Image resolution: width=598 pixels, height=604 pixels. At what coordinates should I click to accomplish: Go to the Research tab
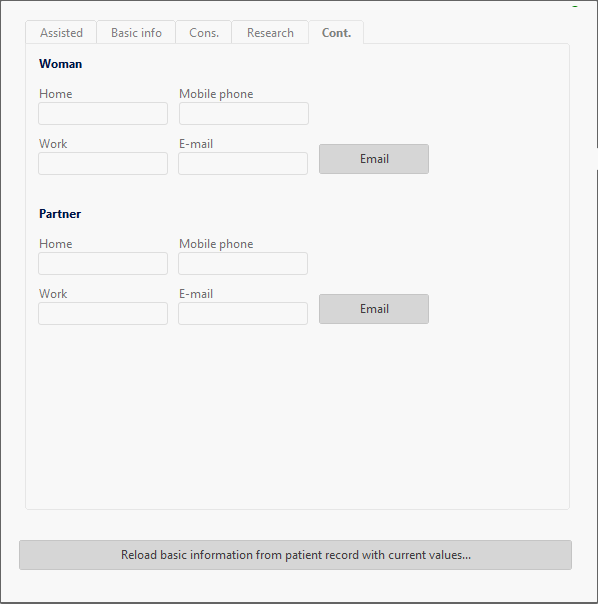270,32
